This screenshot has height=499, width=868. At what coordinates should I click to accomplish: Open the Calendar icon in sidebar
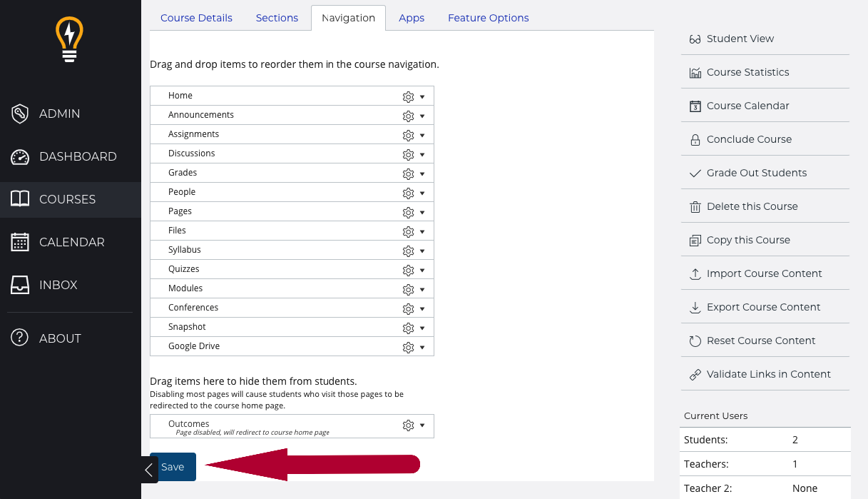click(x=20, y=242)
